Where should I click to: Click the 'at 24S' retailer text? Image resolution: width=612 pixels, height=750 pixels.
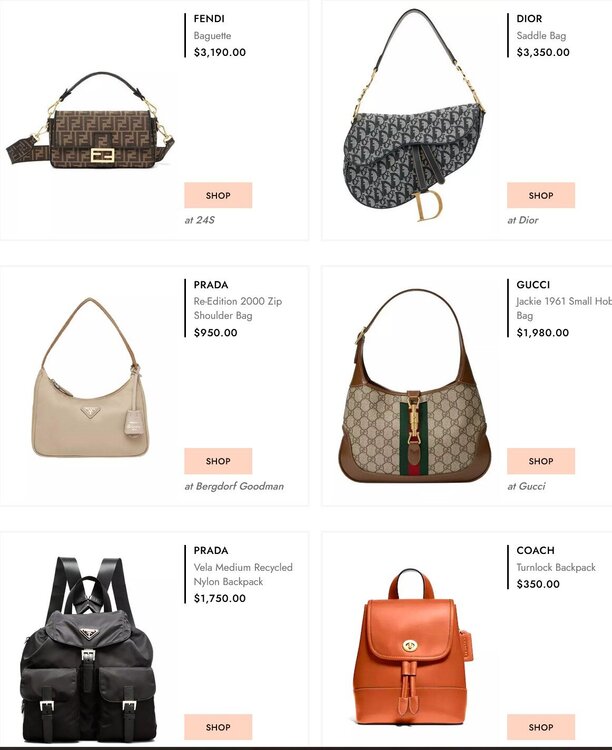(x=200, y=220)
